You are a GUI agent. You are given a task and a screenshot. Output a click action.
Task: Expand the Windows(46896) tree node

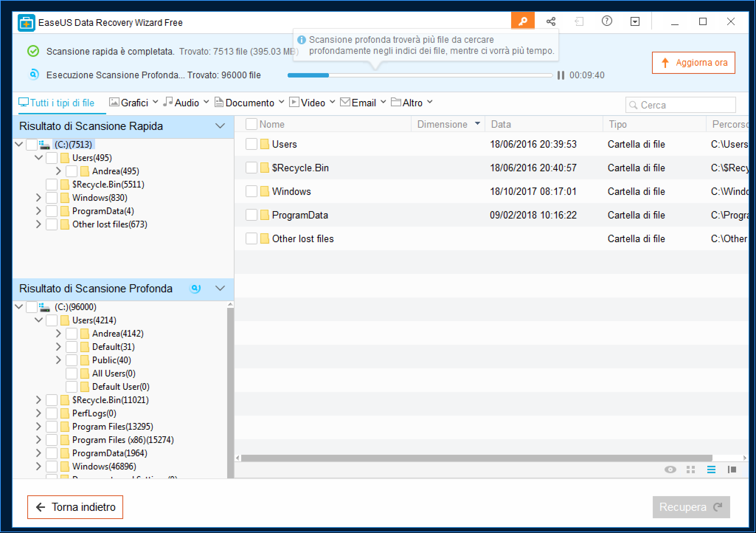coord(38,466)
